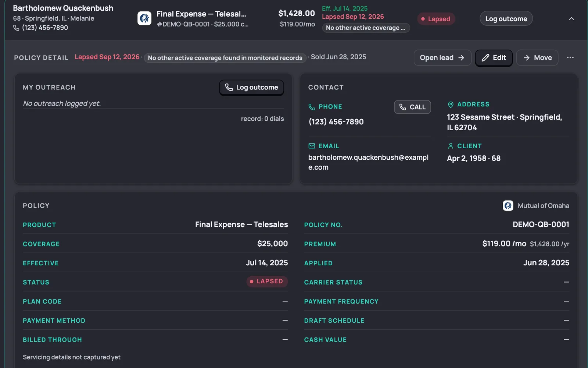This screenshot has width=588, height=368.
Task: Click Log outcome in My Outreach panel
Action: tap(251, 88)
